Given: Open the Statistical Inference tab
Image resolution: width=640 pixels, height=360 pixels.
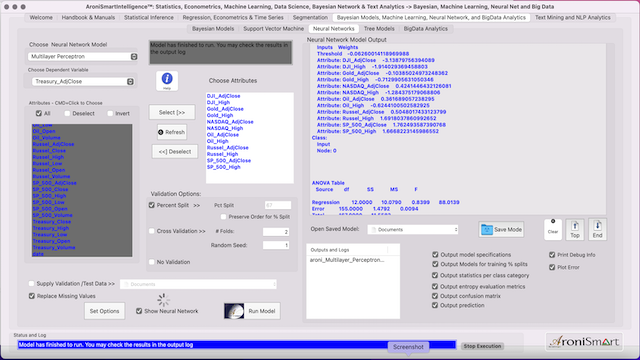Looking at the screenshot, I should [x=149, y=18].
